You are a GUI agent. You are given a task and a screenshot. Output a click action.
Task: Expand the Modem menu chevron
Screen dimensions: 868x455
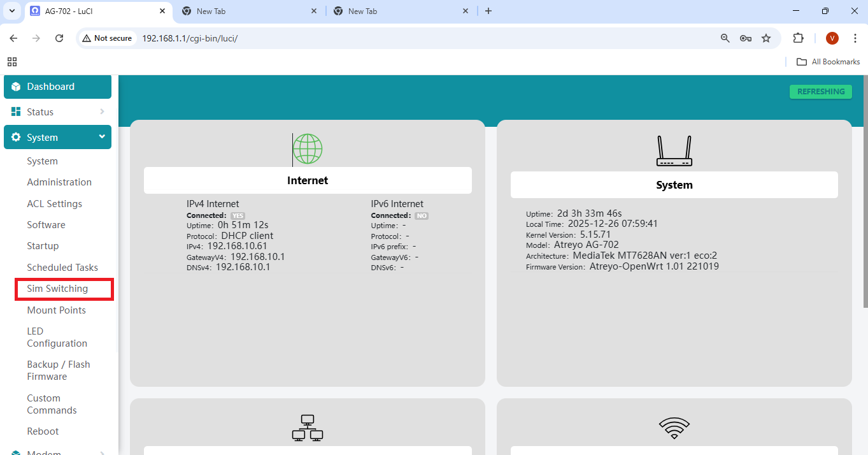(x=102, y=453)
